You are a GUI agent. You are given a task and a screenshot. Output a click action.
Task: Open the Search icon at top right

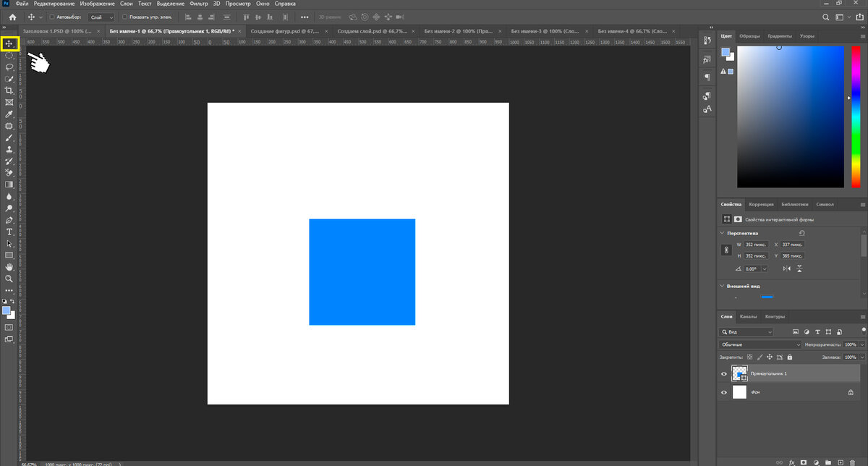[x=827, y=17]
